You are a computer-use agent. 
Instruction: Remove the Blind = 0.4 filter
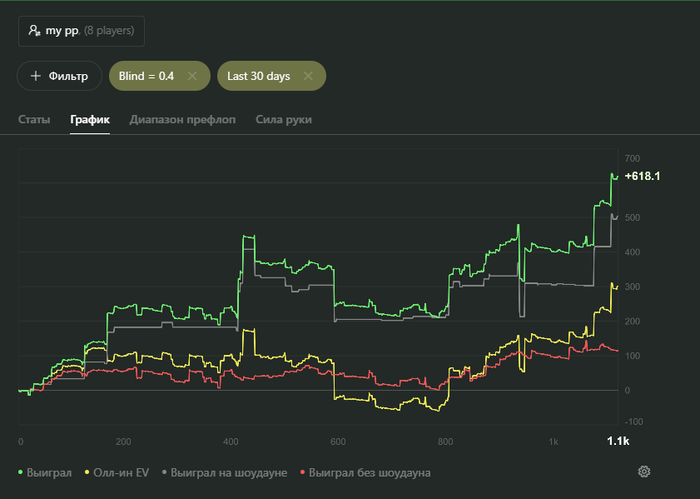[192, 76]
